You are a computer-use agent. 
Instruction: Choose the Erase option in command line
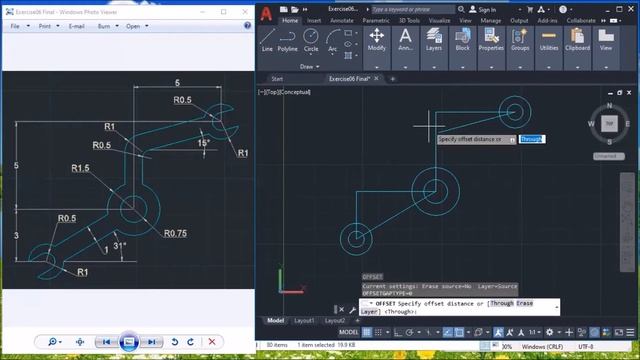524,303
